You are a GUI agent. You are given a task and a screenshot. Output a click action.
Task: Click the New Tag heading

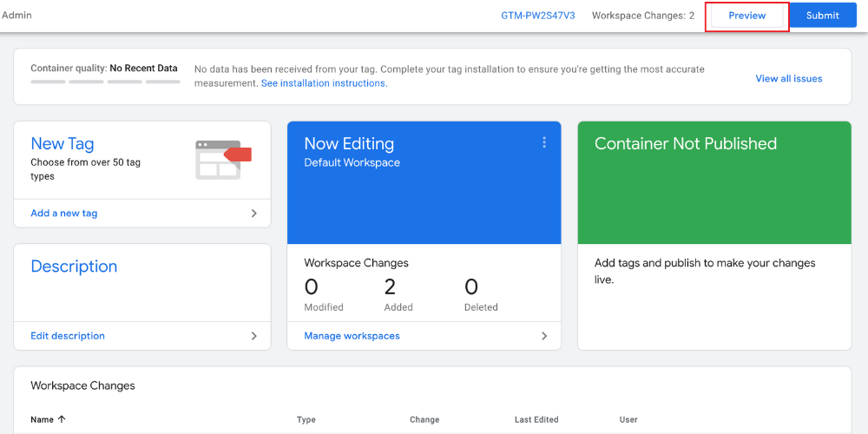click(x=62, y=143)
